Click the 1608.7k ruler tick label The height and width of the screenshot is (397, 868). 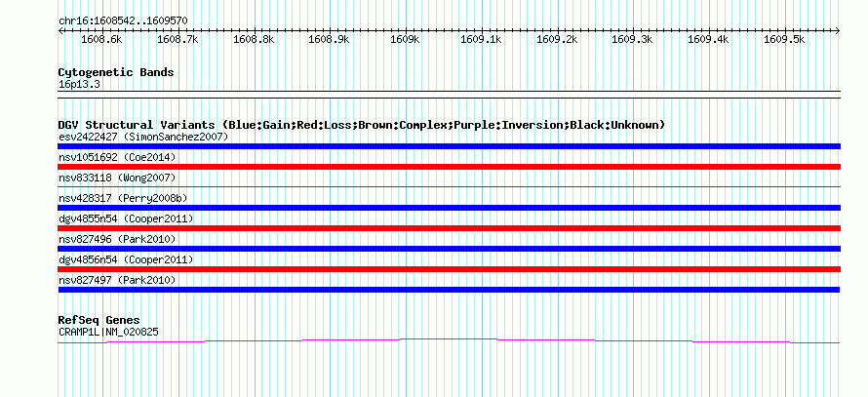(x=178, y=39)
